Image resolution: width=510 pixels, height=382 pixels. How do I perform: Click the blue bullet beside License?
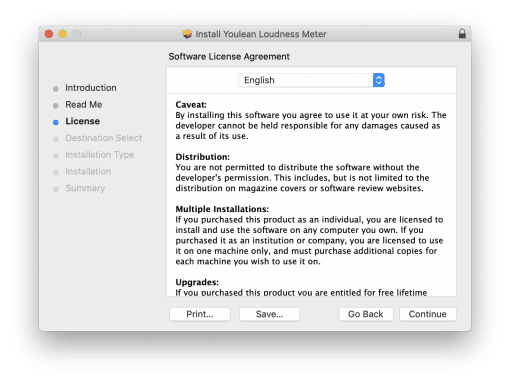pyautogui.click(x=56, y=122)
